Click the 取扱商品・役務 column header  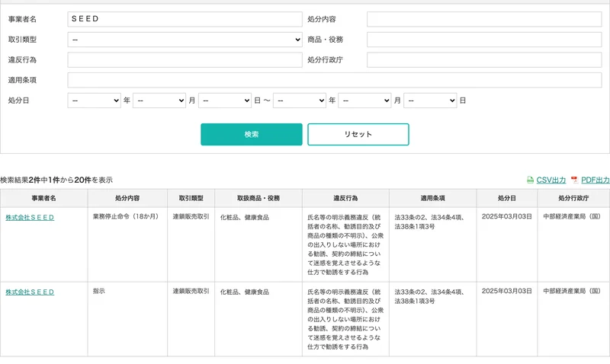click(258, 198)
